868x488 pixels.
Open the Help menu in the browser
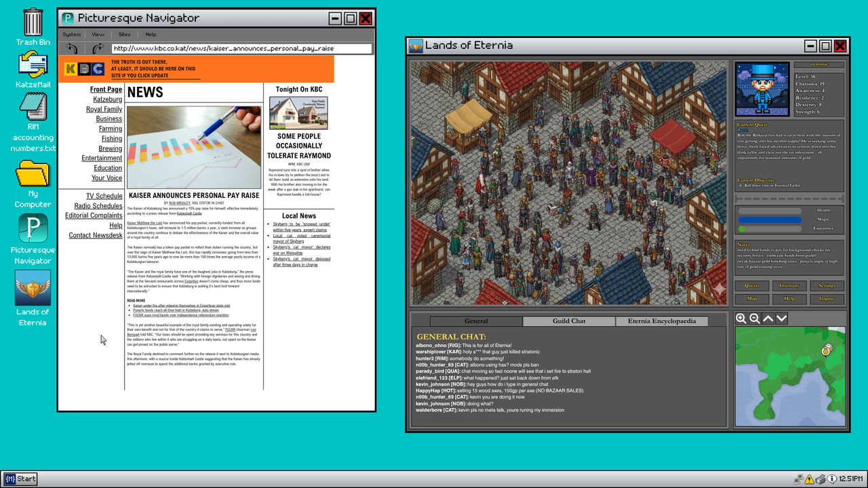[x=151, y=35]
